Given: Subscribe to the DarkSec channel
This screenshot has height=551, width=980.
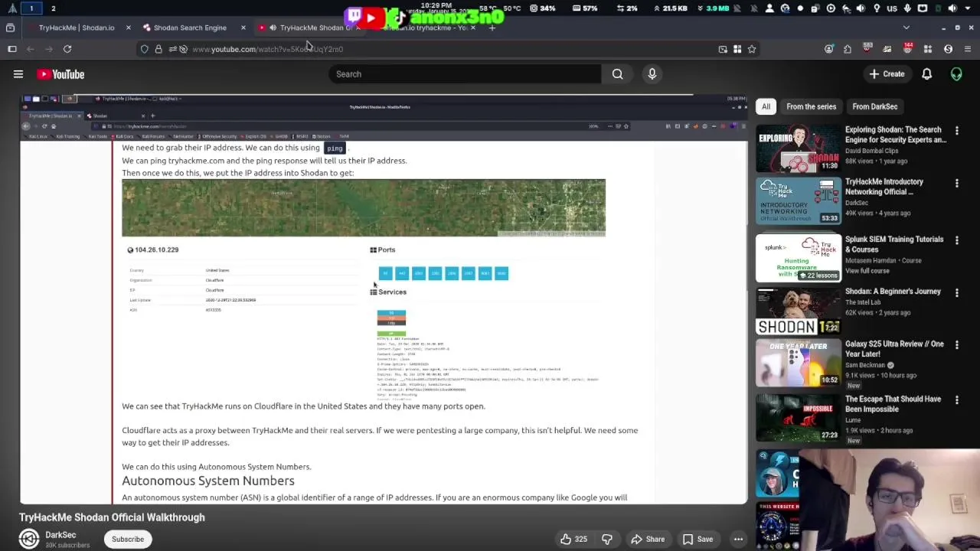Looking at the screenshot, I should (128, 539).
